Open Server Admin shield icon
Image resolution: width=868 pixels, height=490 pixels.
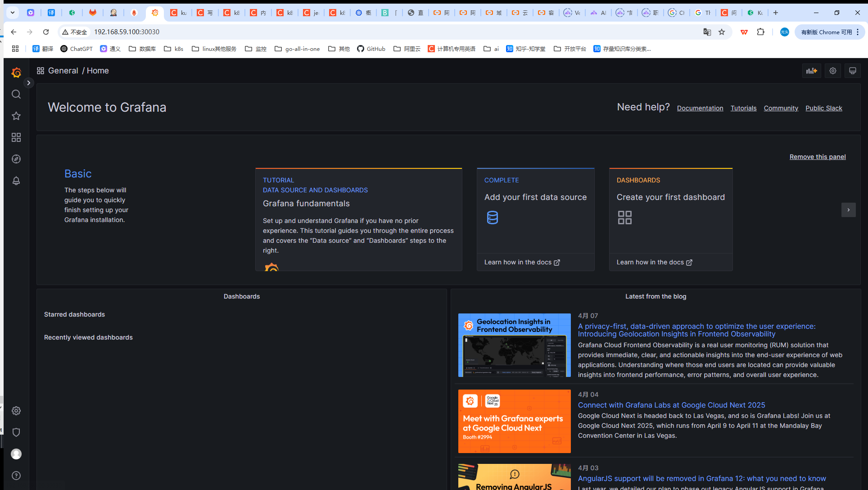[16, 432]
